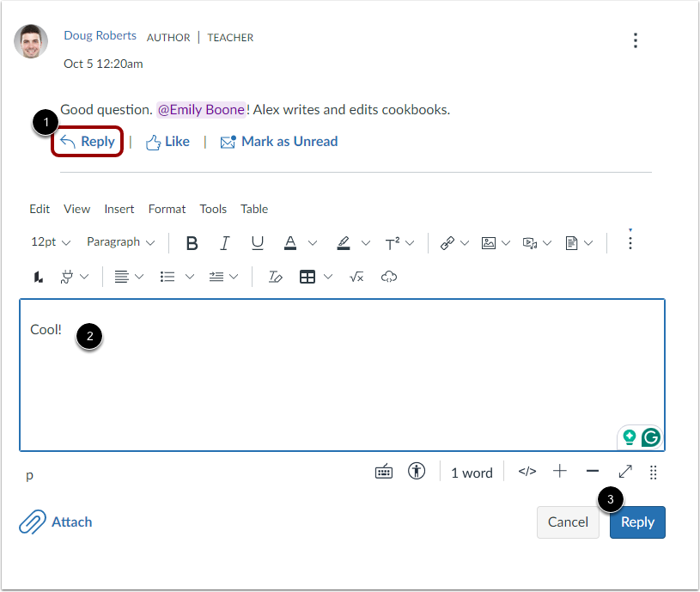Select the italic formatting icon
The height and width of the screenshot is (592, 700).
[x=224, y=243]
